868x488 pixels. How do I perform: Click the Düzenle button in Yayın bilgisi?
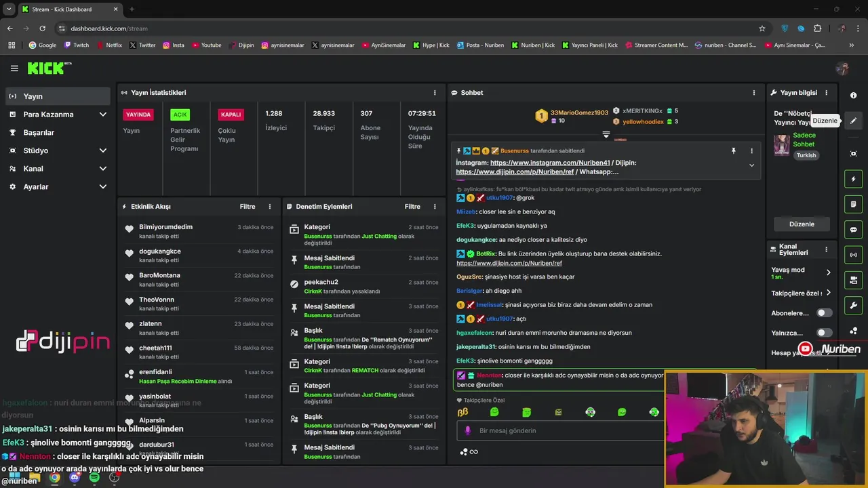pyautogui.click(x=802, y=224)
